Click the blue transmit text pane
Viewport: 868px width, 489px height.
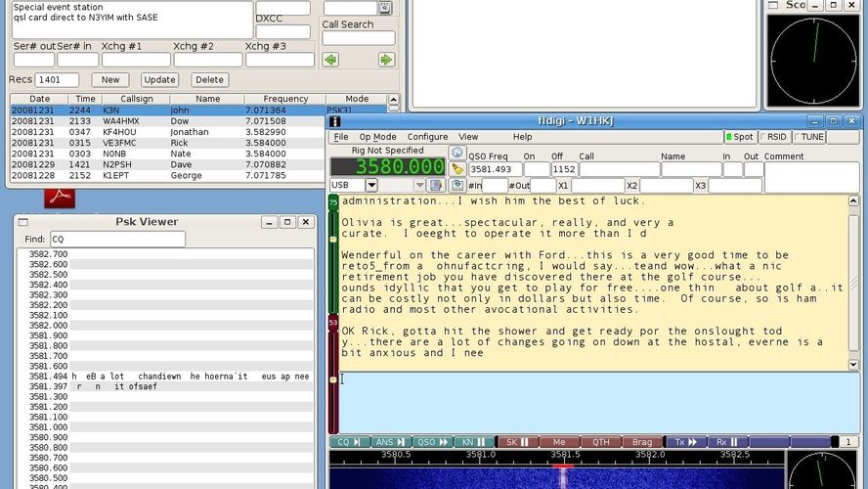[x=599, y=402]
